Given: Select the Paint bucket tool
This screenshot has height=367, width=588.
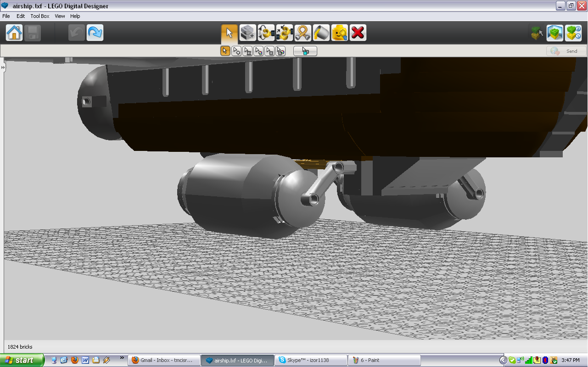Looking at the screenshot, I should (x=321, y=33).
